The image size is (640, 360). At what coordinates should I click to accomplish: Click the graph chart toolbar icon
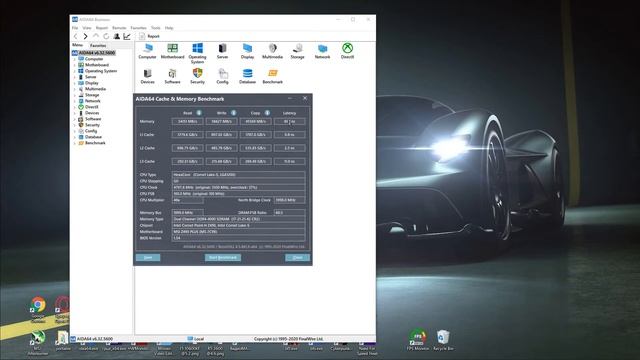click(127, 36)
